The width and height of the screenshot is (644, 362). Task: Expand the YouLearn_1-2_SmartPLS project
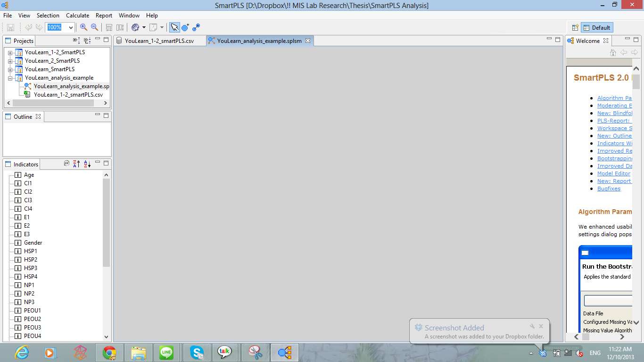(x=10, y=53)
